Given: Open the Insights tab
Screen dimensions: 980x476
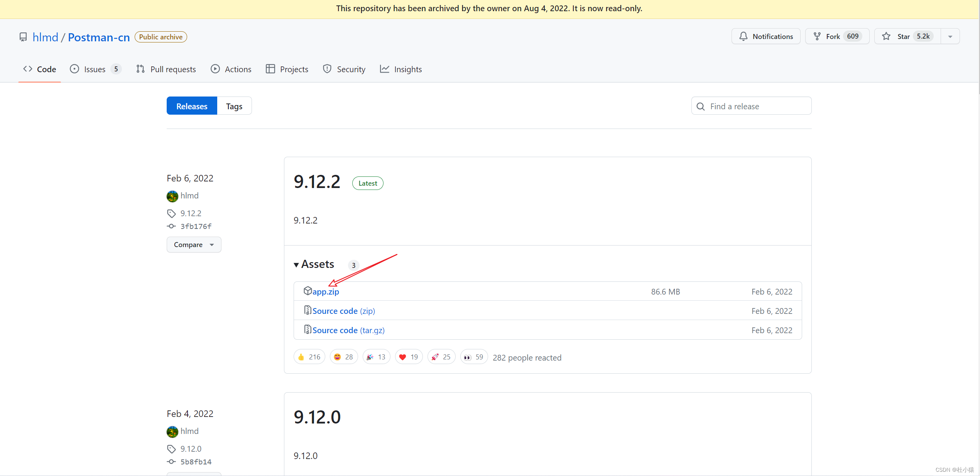Looking at the screenshot, I should point(401,69).
